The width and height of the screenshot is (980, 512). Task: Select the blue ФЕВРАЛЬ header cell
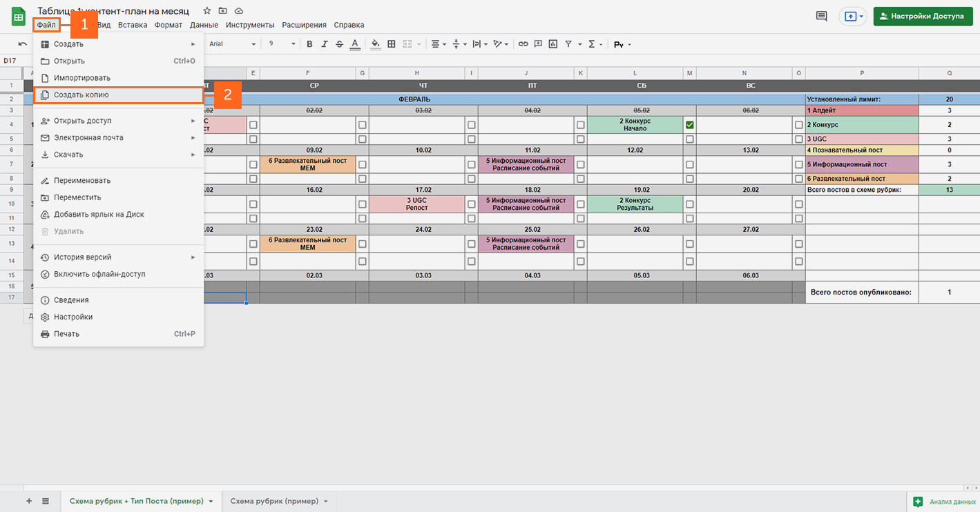click(414, 99)
